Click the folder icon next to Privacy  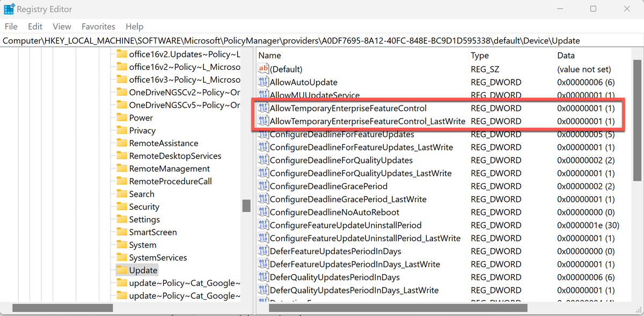(x=121, y=131)
